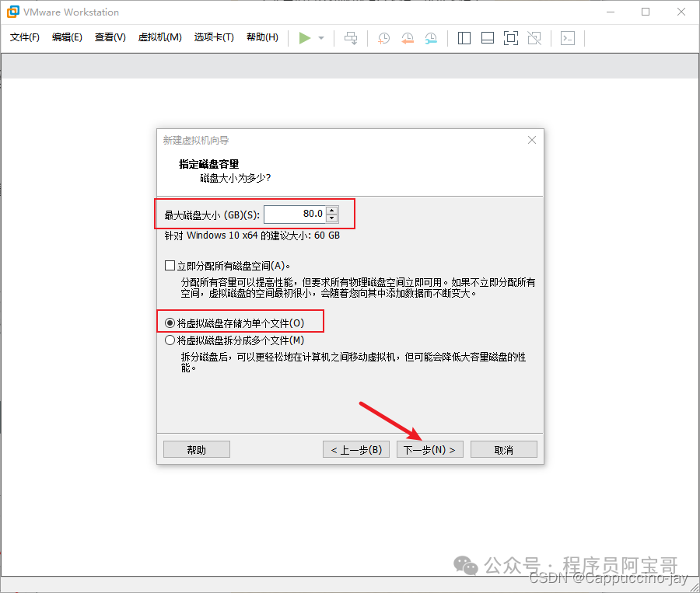Open the power options dropdown arrow
The width and height of the screenshot is (700, 593).
pos(321,38)
